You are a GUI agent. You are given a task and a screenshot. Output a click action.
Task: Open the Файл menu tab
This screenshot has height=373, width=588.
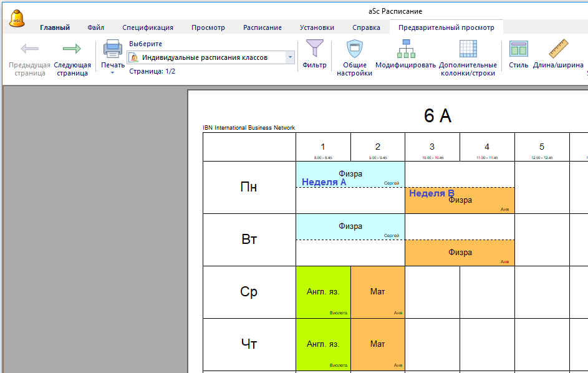(x=96, y=27)
